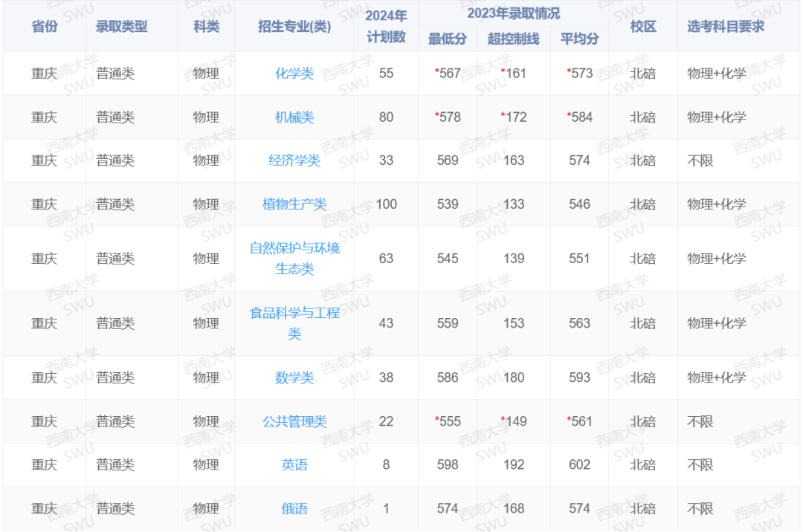Open the 自然保护与环境生态类 major link
The height and width of the screenshot is (532, 803).
(x=294, y=259)
